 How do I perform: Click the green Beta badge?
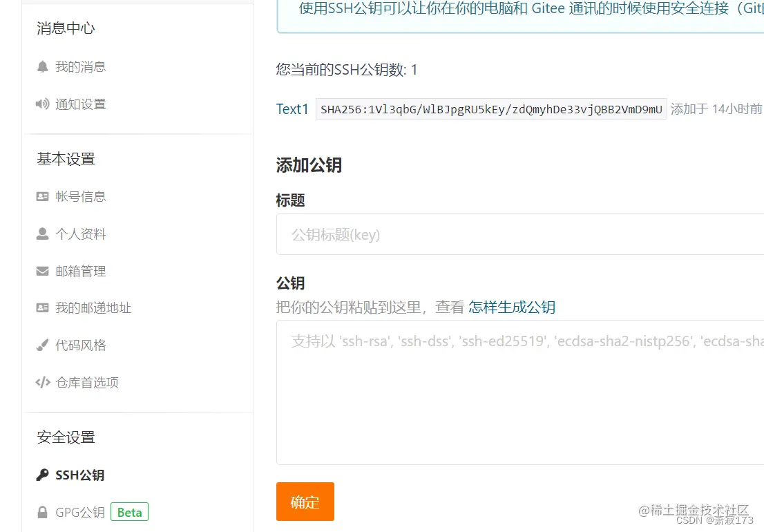pyautogui.click(x=130, y=512)
